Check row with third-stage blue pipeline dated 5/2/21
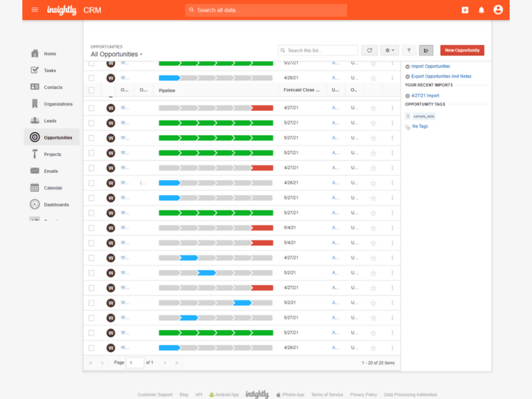Viewport: 532px width, 399px height. (x=92, y=273)
